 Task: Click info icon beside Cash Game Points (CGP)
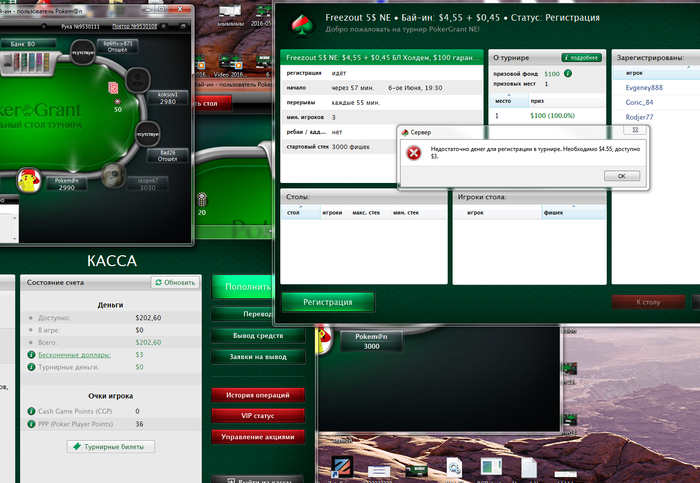click(x=31, y=411)
